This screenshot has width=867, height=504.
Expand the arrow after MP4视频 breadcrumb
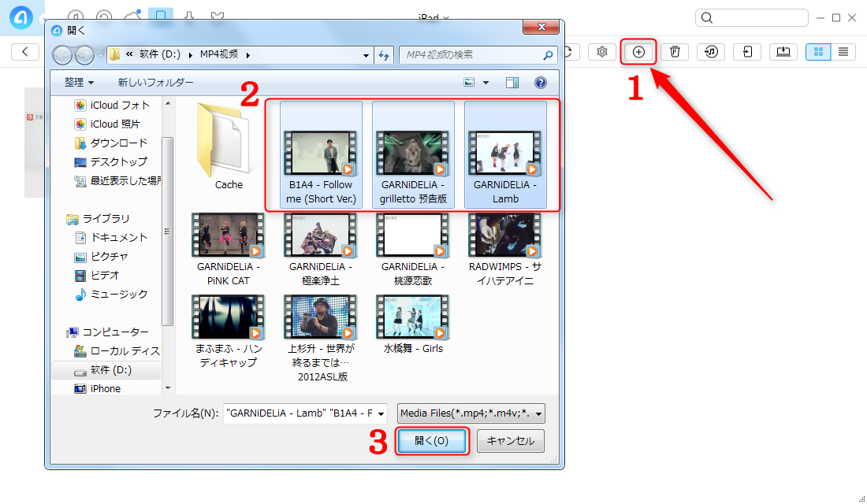pyautogui.click(x=248, y=55)
